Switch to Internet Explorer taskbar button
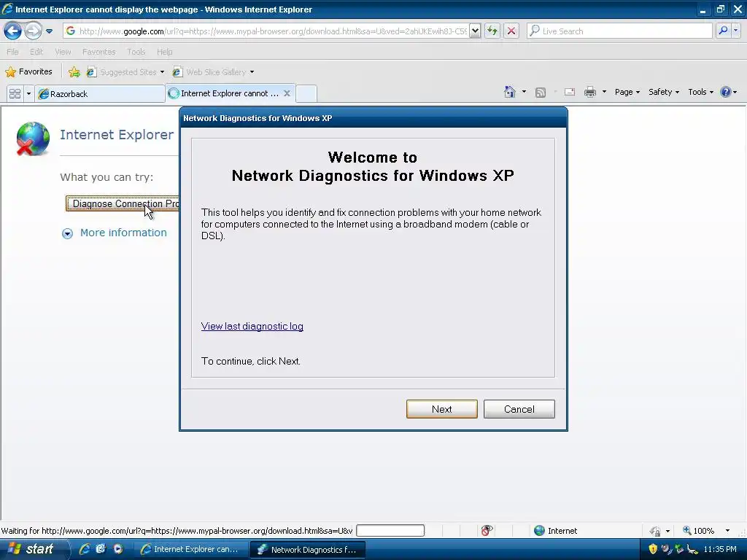This screenshot has width=747, height=560. 190,550
